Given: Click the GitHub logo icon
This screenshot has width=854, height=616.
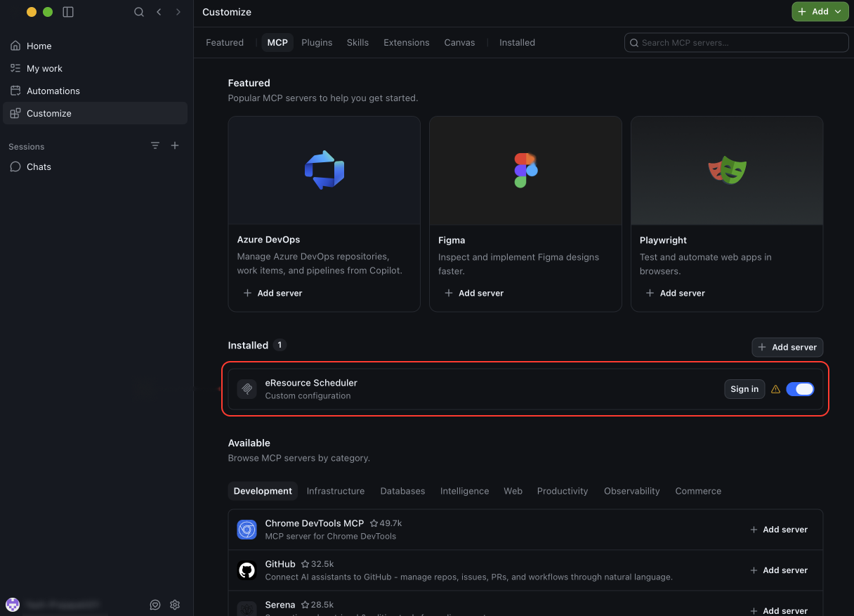Looking at the screenshot, I should tap(247, 570).
